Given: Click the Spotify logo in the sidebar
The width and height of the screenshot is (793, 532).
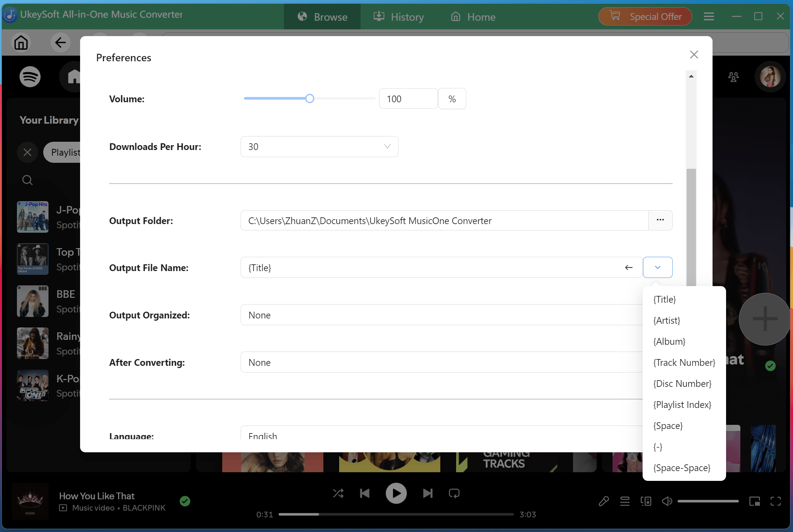Looking at the screenshot, I should pos(29,76).
